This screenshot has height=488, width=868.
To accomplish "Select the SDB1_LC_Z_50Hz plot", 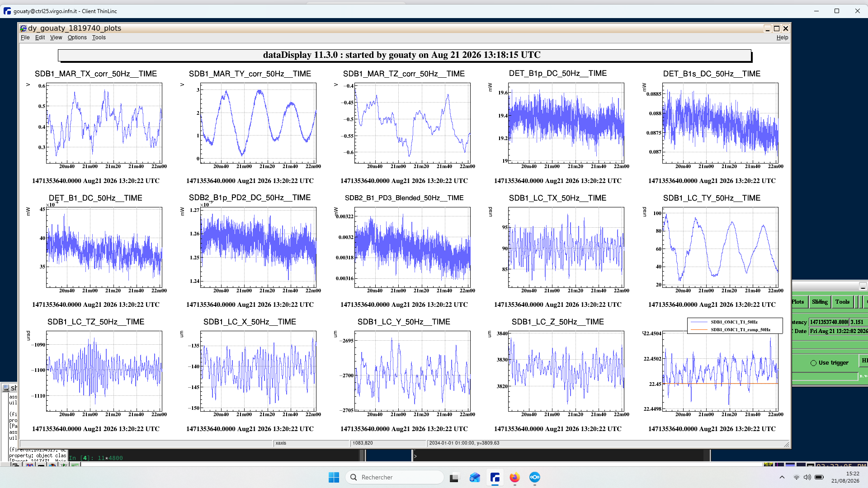I will pyautogui.click(x=566, y=371).
